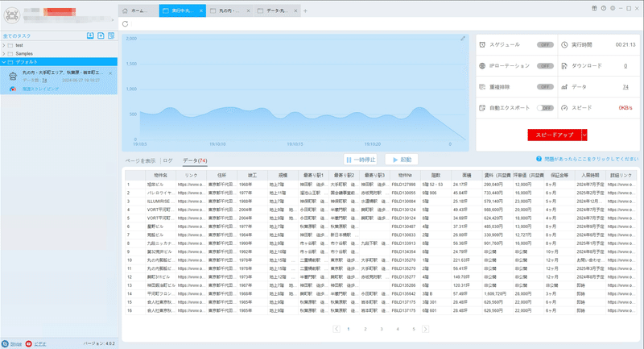Image resolution: width=644 pixels, height=349 pixels.
Task: Expand the test folder
Action: pos(4,45)
